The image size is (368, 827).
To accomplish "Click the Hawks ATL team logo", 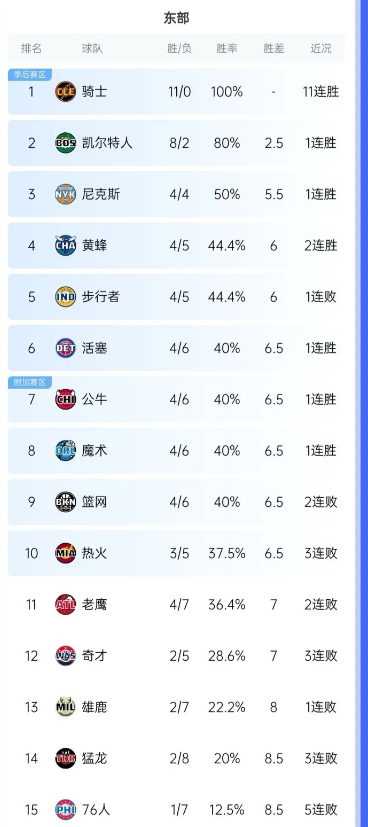I will point(65,604).
